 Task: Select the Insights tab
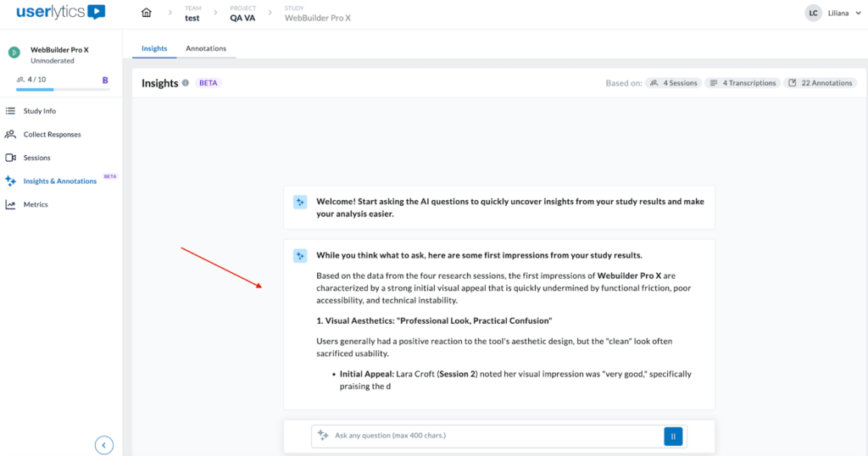pyautogui.click(x=154, y=48)
